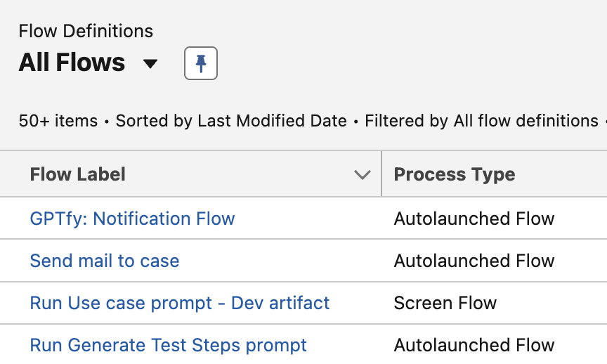Click the divider between Flow Label and Process Type
607x364 pixels.
381,174
